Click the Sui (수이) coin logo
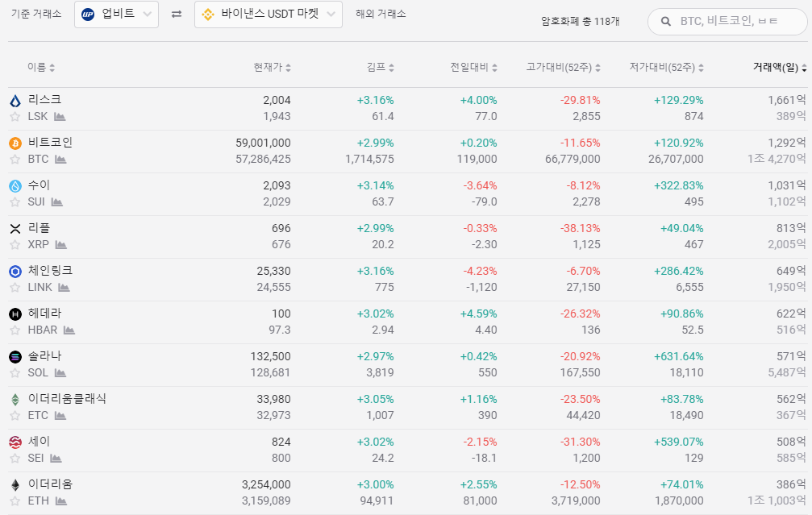This screenshot has height=515, width=812. tap(15, 186)
